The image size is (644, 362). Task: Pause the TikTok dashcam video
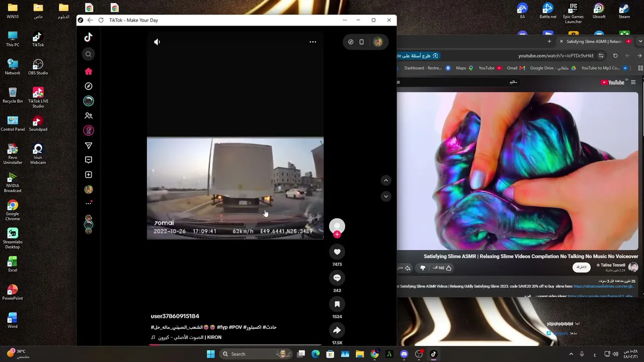click(x=235, y=188)
